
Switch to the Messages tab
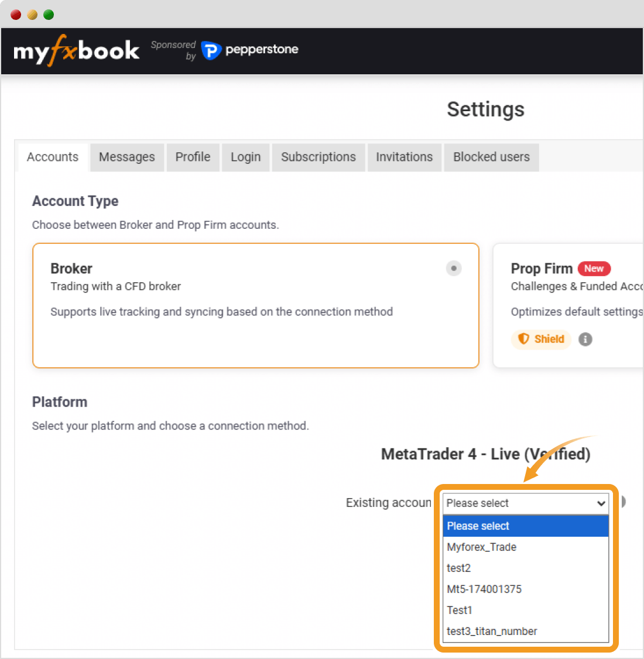pyautogui.click(x=127, y=157)
